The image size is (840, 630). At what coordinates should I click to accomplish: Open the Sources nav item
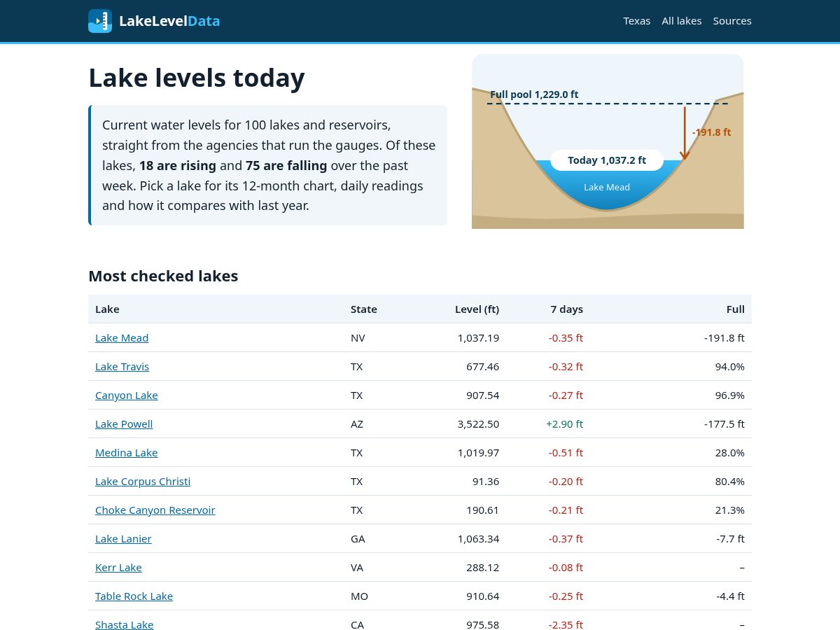point(732,21)
